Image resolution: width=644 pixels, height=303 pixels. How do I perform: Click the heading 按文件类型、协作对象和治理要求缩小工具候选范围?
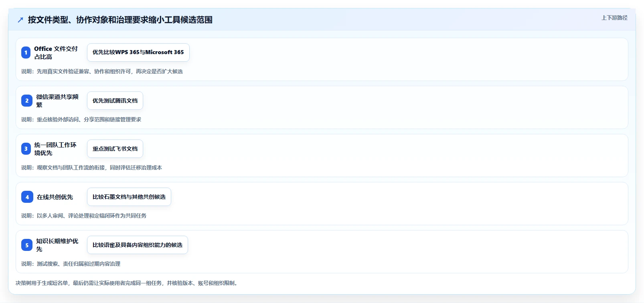(x=120, y=20)
